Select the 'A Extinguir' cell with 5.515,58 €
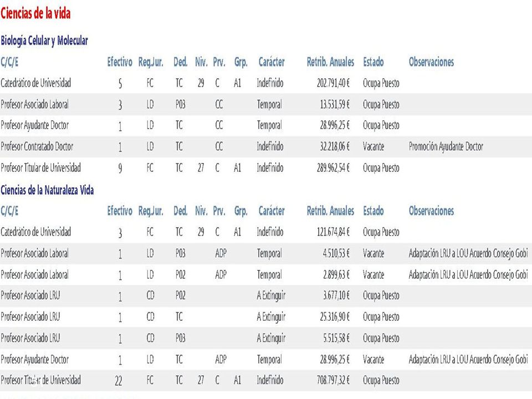The width and height of the screenshot is (532, 399). [271, 338]
